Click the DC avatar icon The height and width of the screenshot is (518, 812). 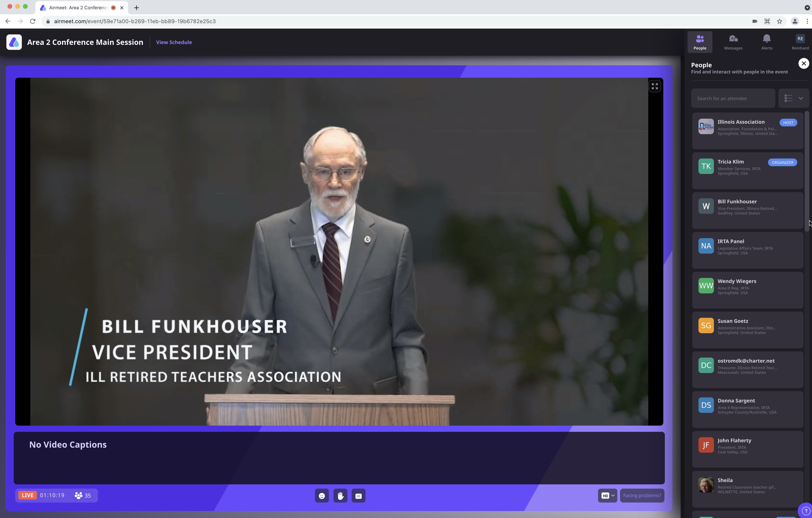(706, 365)
